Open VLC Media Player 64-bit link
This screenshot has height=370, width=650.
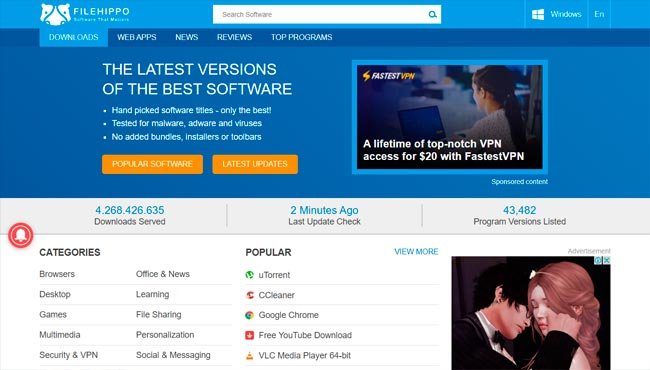coord(305,355)
